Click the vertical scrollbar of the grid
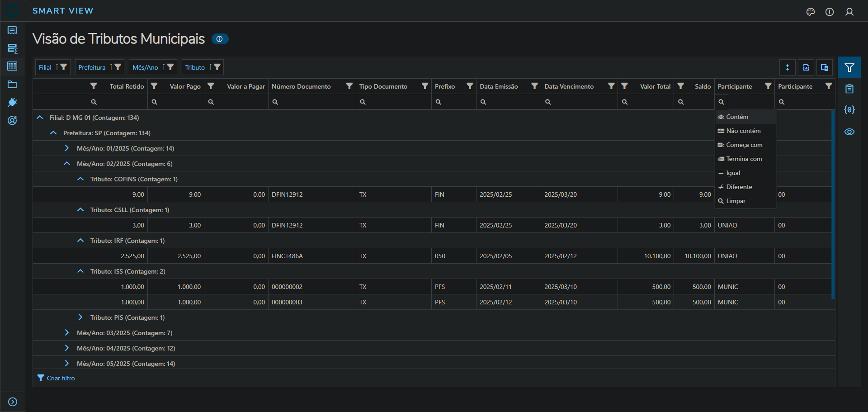Image resolution: width=868 pixels, height=412 pixels. pyautogui.click(x=833, y=204)
